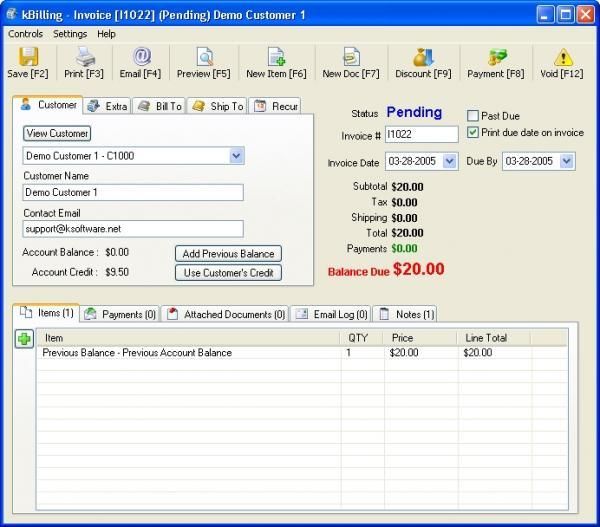The height and width of the screenshot is (527, 600).
Task: Click the Contact Email input field
Action: coord(133,229)
